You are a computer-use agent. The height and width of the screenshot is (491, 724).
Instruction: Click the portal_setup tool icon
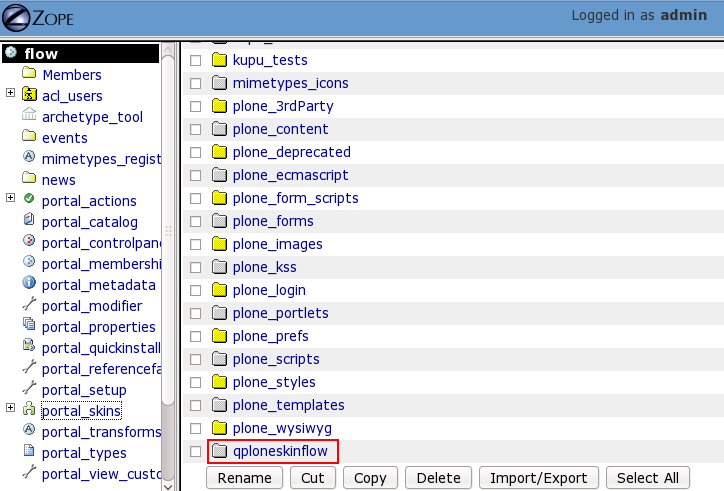[x=29, y=388]
